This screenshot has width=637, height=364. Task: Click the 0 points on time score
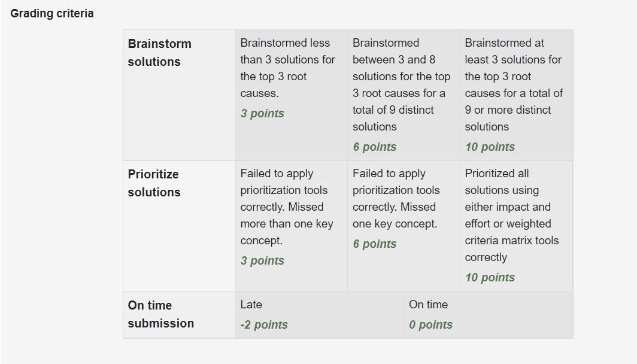tap(430, 325)
